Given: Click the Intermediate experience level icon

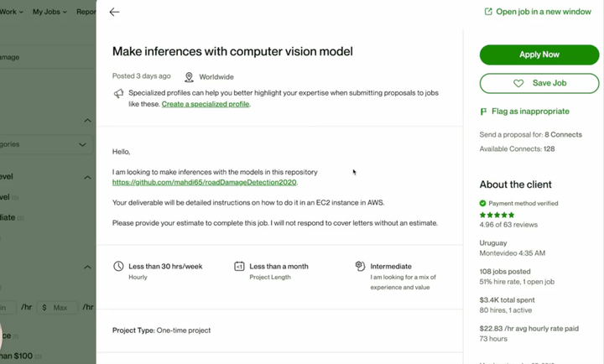Looking at the screenshot, I should (x=360, y=267).
